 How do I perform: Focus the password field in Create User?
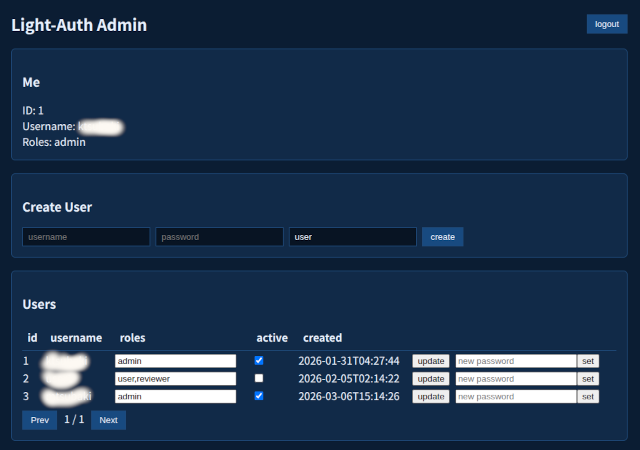(219, 237)
